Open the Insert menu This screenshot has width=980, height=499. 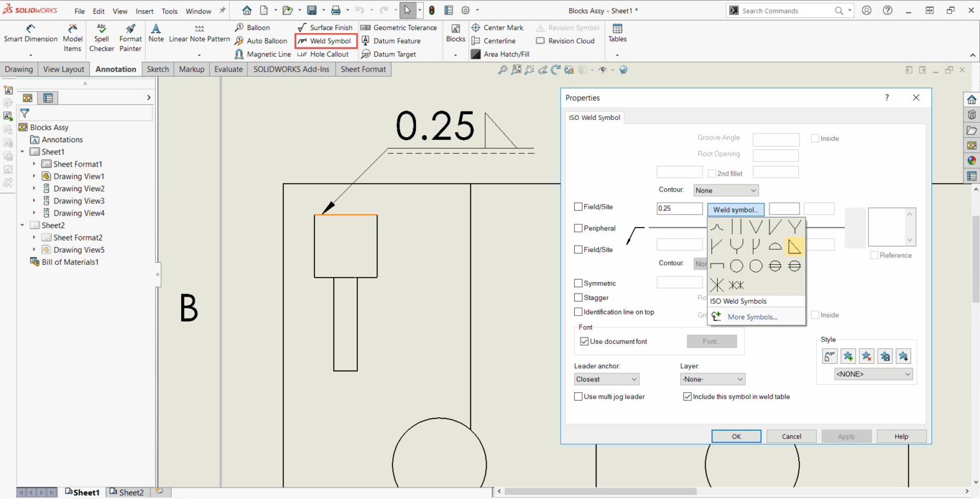[144, 10]
